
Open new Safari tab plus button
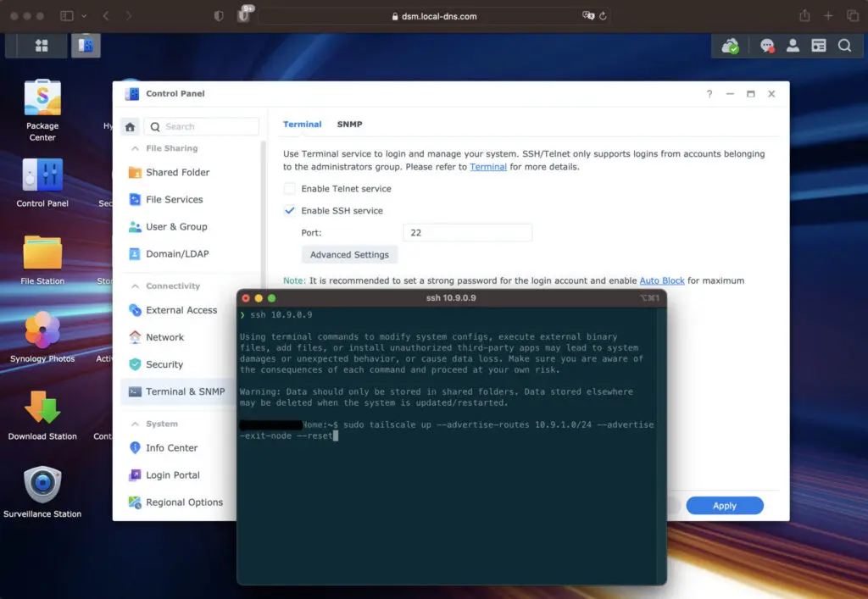828,16
